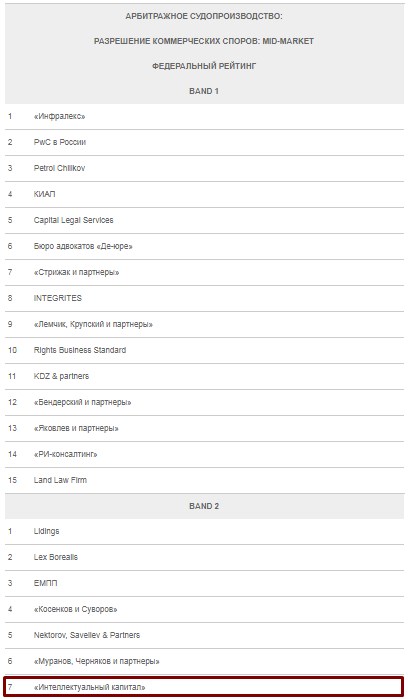Click Lex Borealis entry
Viewport: 408px width, 699px height.
click(204, 557)
